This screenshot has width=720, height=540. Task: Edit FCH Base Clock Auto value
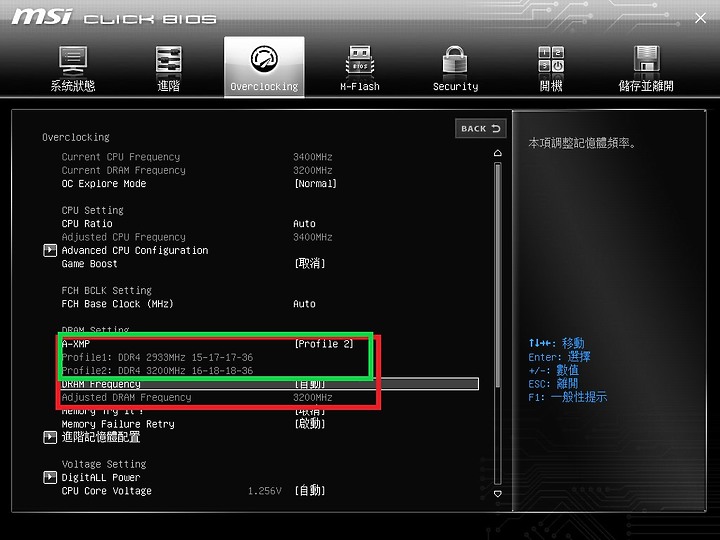click(304, 304)
